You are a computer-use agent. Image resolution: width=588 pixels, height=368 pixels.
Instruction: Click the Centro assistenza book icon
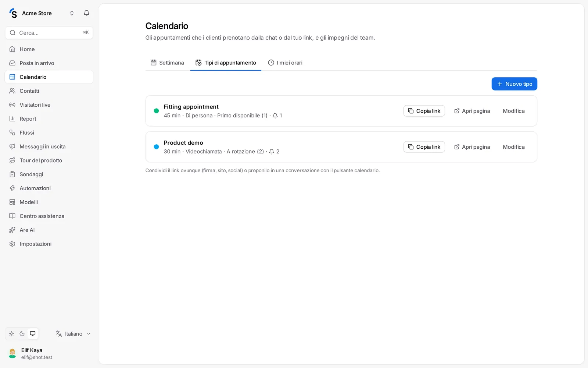click(12, 216)
